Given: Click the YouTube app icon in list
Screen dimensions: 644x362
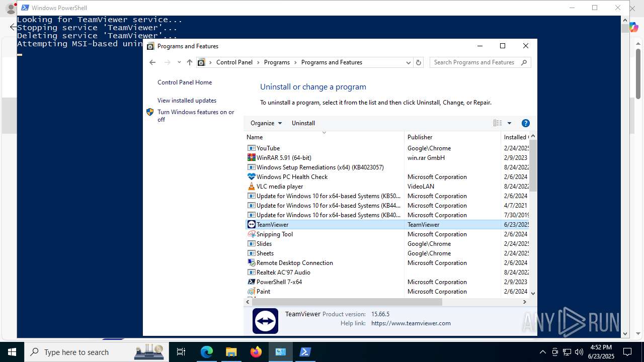Looking at the screenshot, I should [x=252, y=148].
